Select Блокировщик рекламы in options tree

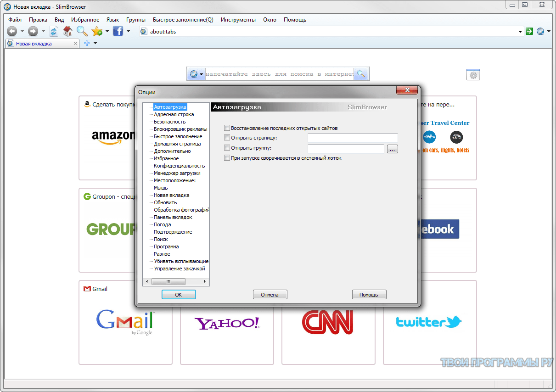180,129
